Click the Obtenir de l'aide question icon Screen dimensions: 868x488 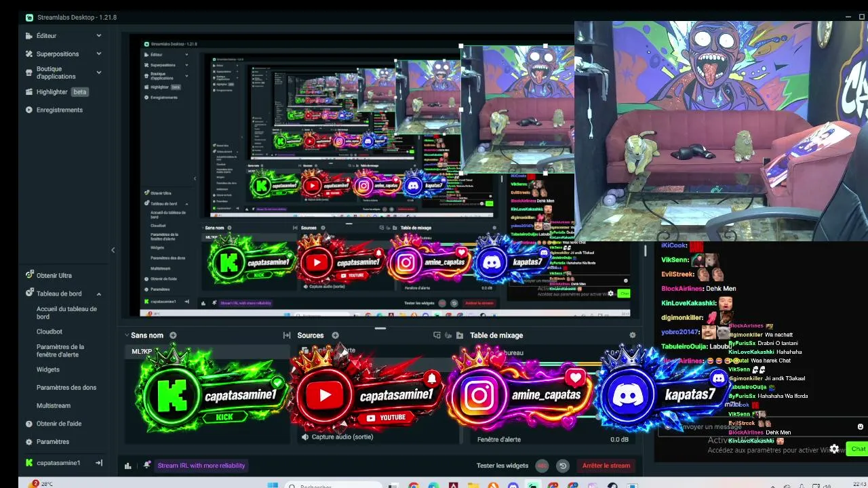click(x=29, y=424)
